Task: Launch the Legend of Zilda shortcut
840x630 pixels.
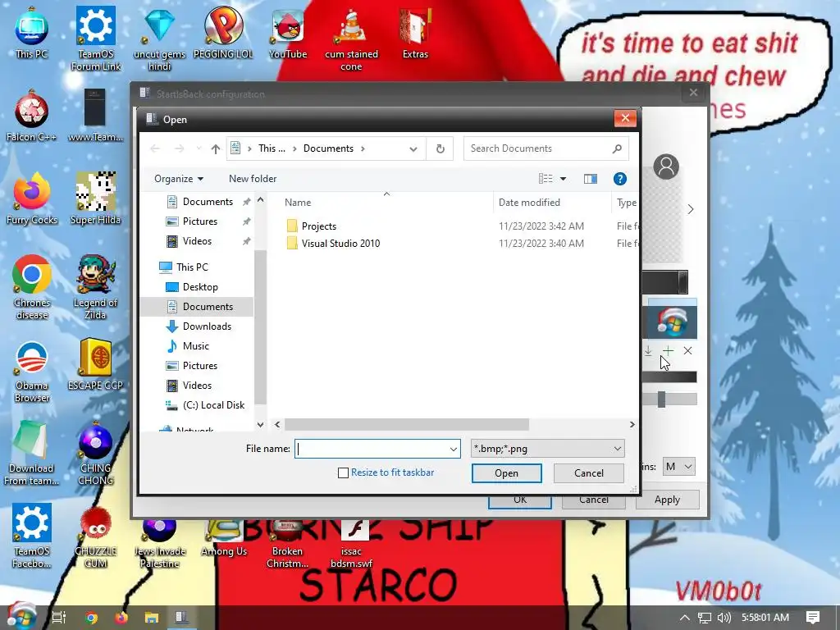Action: [95, 288]
